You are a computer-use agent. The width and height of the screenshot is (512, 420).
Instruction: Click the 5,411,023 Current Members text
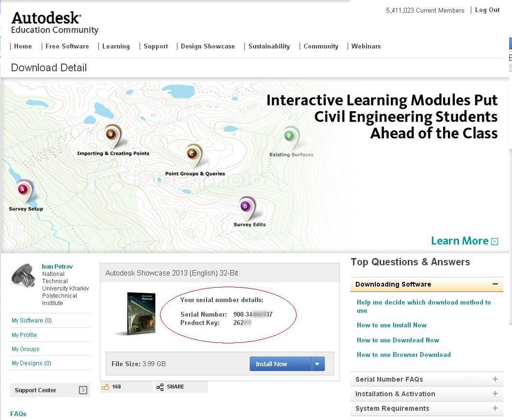tap(425, 11)
